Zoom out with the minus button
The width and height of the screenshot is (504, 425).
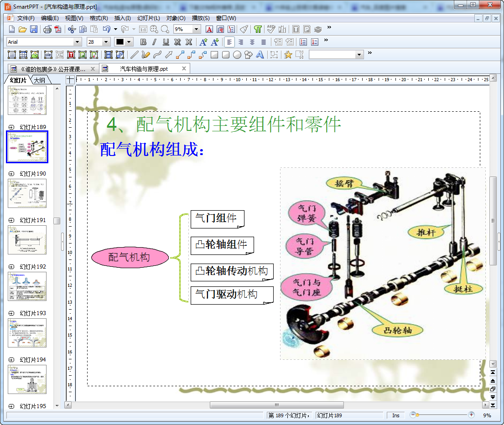(413, 415)
